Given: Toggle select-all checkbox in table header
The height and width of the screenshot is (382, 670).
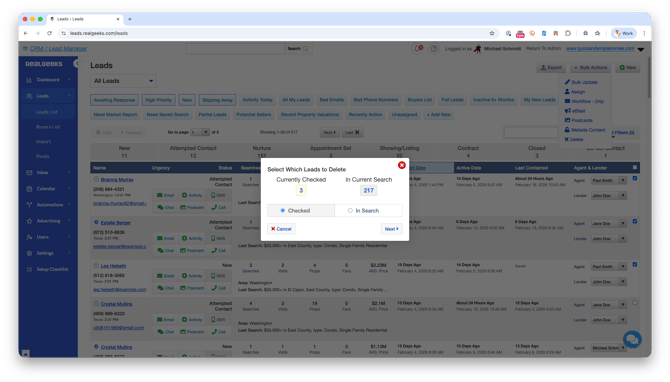Looking at the screenshot, I should coord(635,167).
